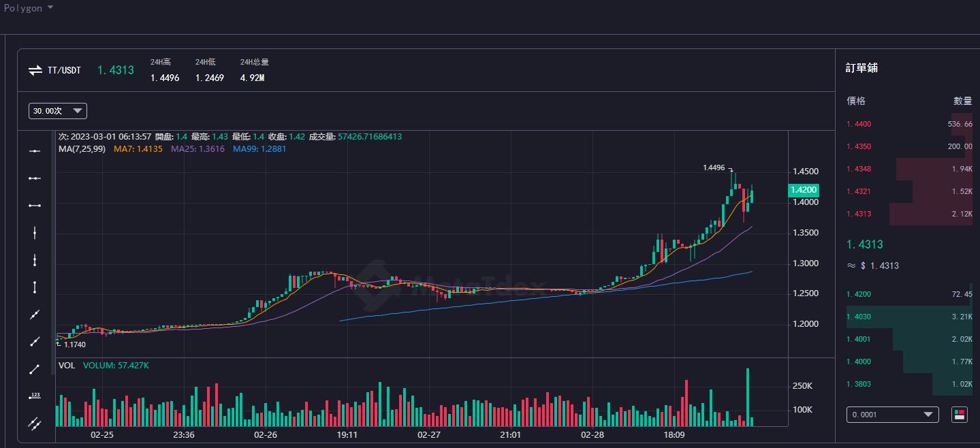Image resolution: width=980 pixels, height=448 pixels.
Task: Select the horizontal line drawing tool
Action: coord(35,150)
